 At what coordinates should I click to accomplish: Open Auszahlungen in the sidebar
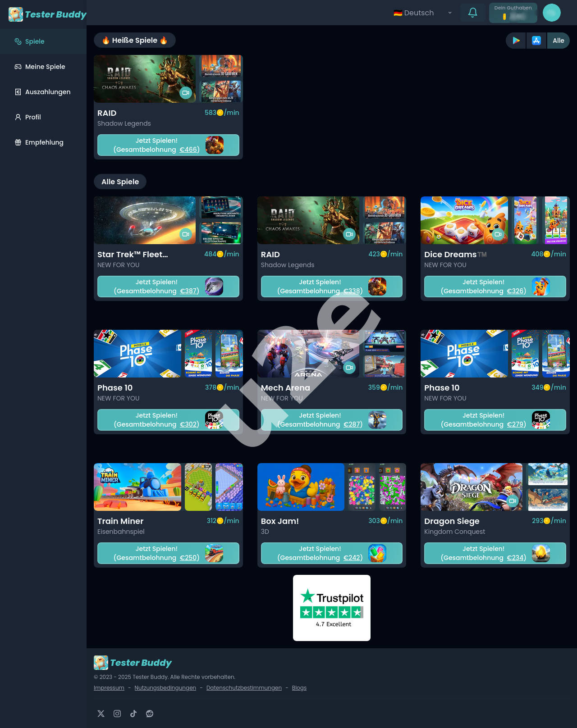[43, 92]
